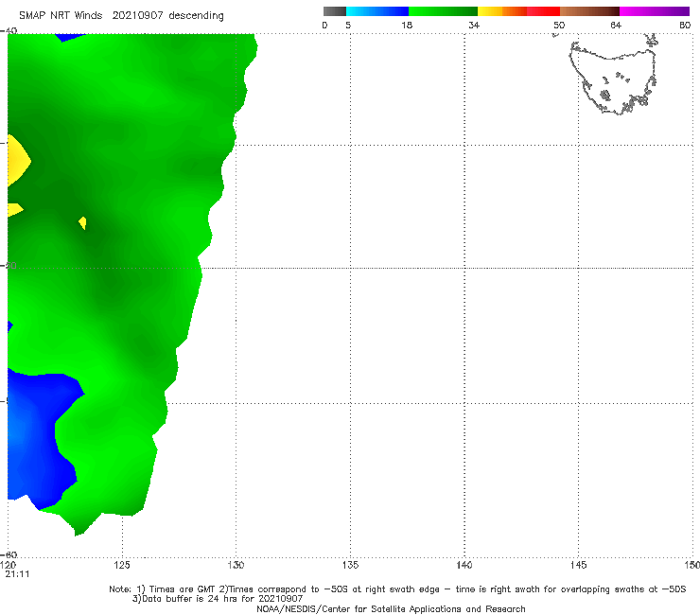The width and height of the screenshot is (700, 615).
Task: Click the latitude axis label '-40'
Action: [x=9, y=31]
